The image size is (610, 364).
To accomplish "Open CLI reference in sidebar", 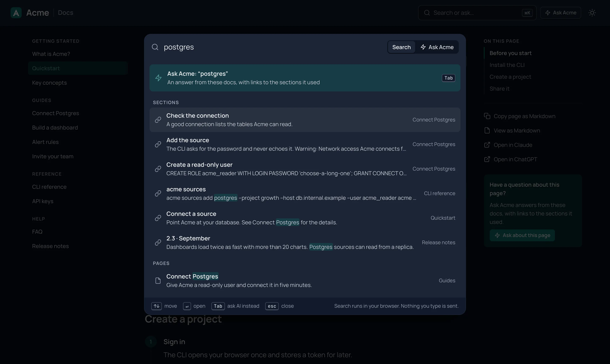I will (49, 187).
